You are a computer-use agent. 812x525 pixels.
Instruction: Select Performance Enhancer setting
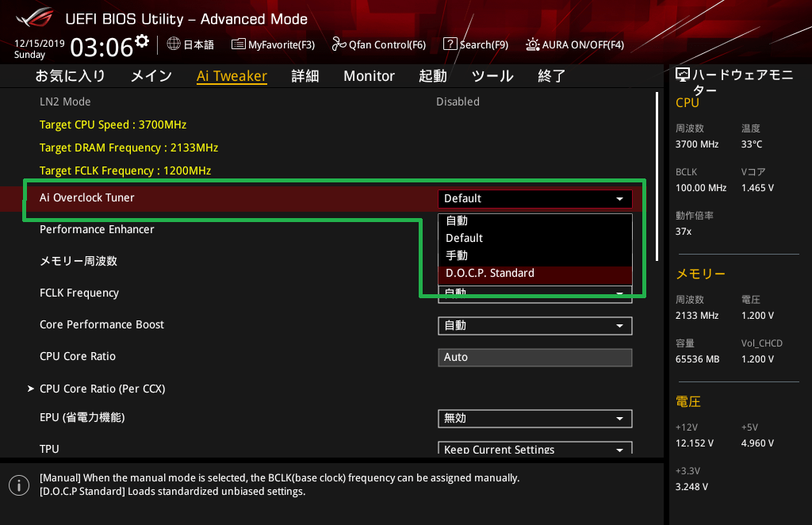coord(97,229)
